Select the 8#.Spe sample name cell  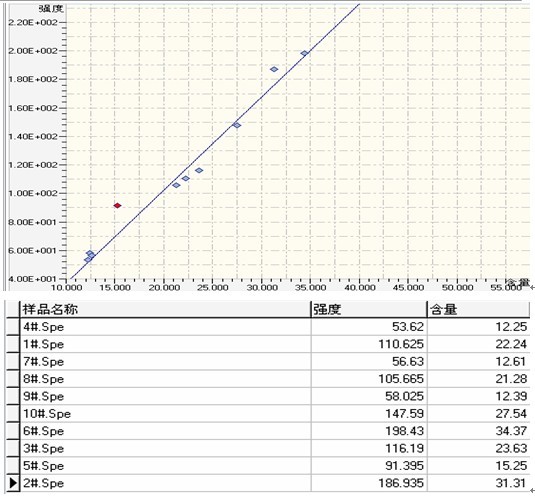pos(165,379)
